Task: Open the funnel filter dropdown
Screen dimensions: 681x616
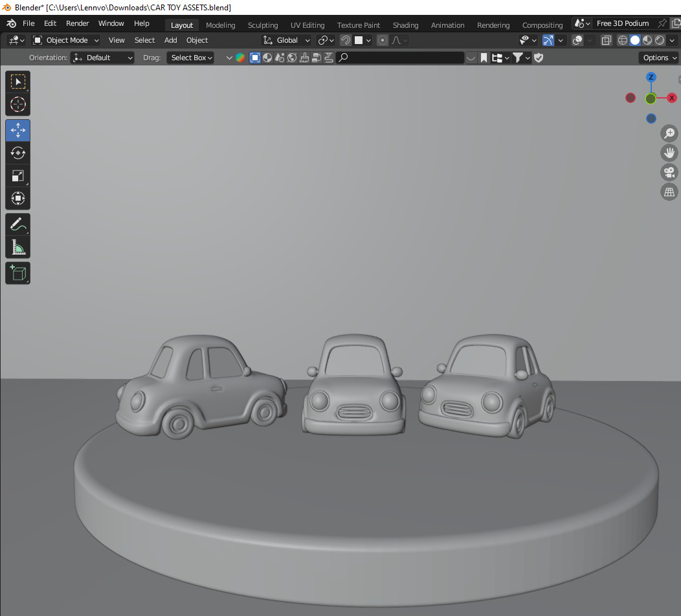Action: point(521,58)
